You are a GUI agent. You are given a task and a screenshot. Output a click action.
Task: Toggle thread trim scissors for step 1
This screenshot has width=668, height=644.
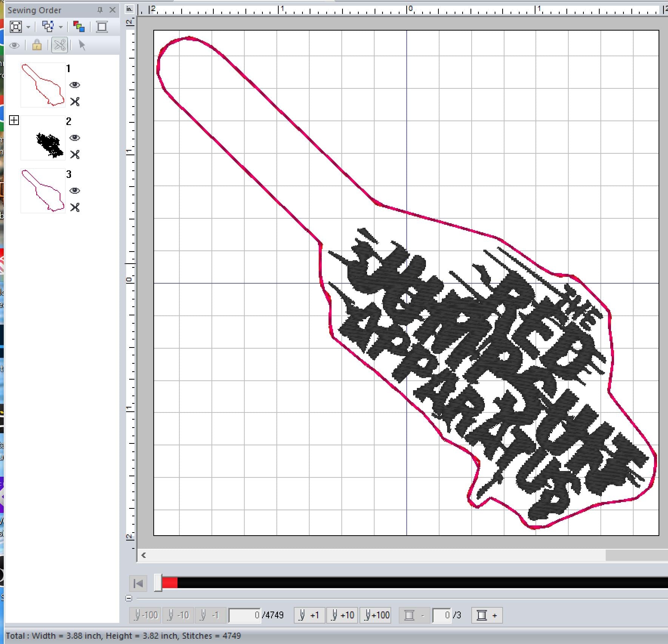tap(75, 102)
